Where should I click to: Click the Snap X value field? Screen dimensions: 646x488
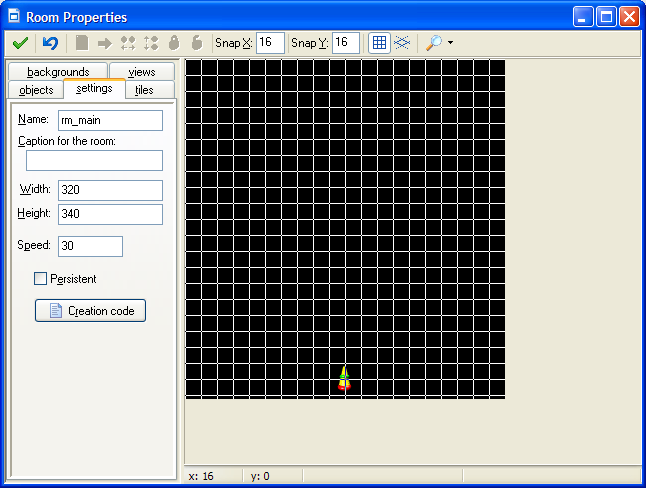(x=270, y=43)
